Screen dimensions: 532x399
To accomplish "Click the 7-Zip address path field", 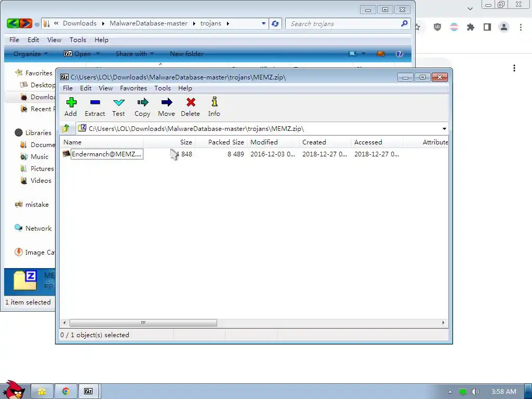I will (259, 129).
